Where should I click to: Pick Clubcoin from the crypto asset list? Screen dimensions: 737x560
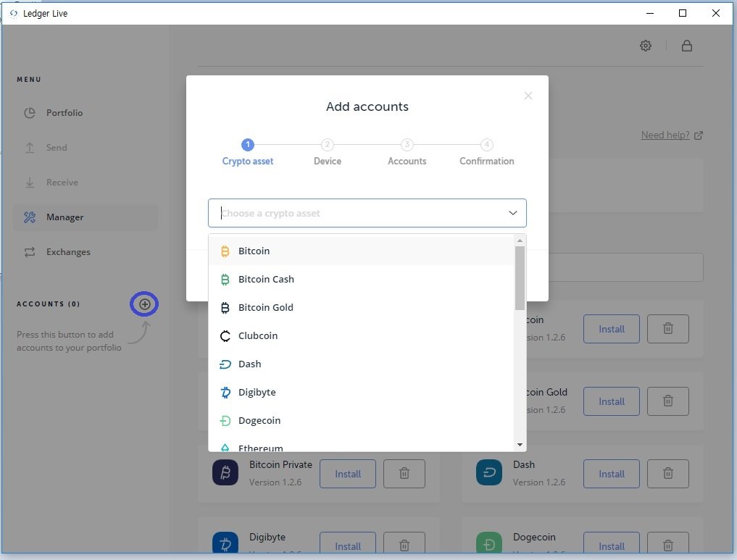tap(360, 335)
